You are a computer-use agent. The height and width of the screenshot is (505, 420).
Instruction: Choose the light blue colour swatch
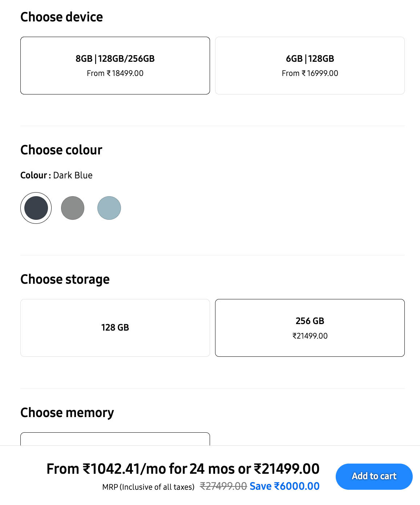109,208
